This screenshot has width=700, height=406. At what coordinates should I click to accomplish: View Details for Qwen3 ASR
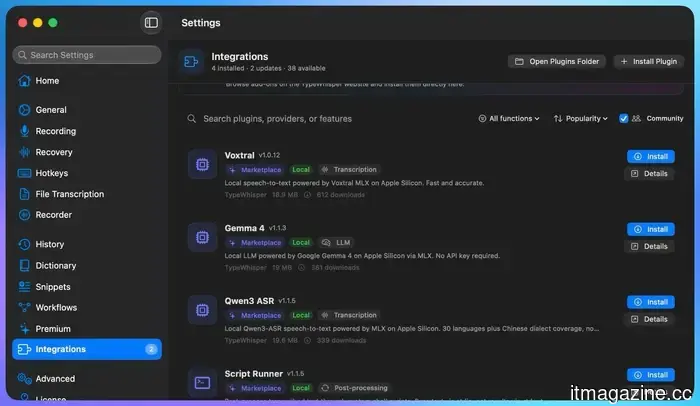[650, 319]
